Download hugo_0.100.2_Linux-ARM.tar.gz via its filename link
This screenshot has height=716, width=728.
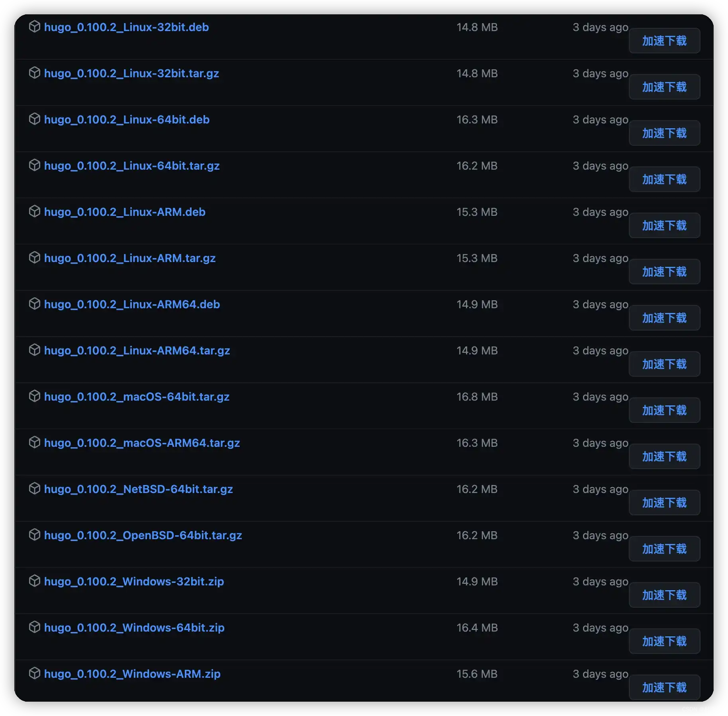[x=130, y=258]
